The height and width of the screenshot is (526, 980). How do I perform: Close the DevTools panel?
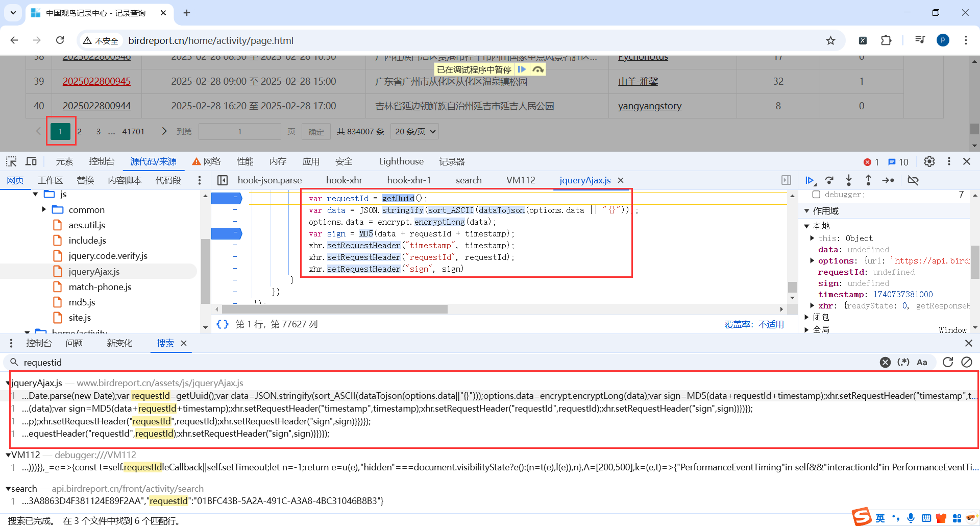967,162
